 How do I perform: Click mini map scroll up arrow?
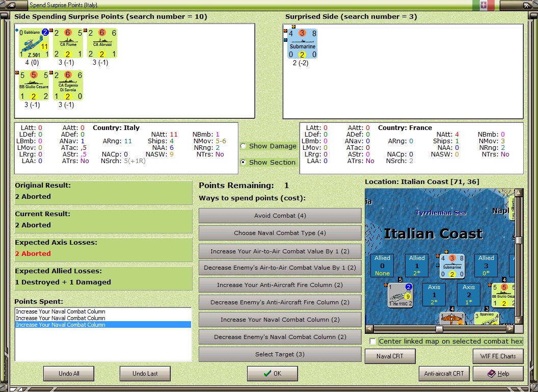519,192
